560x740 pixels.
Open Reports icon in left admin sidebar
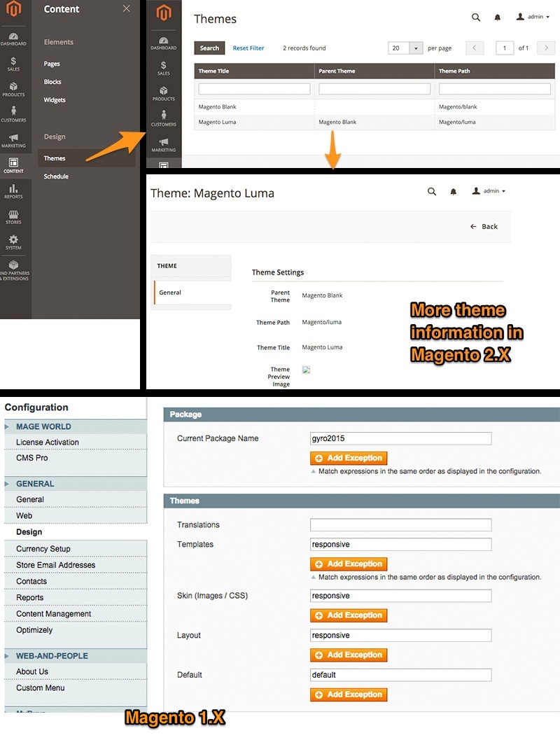pyautogui.click(x=13, y=191)
